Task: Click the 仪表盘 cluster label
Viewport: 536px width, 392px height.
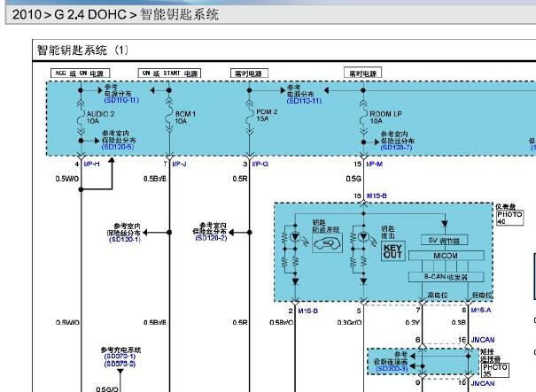Action: (x=505, y=206)
